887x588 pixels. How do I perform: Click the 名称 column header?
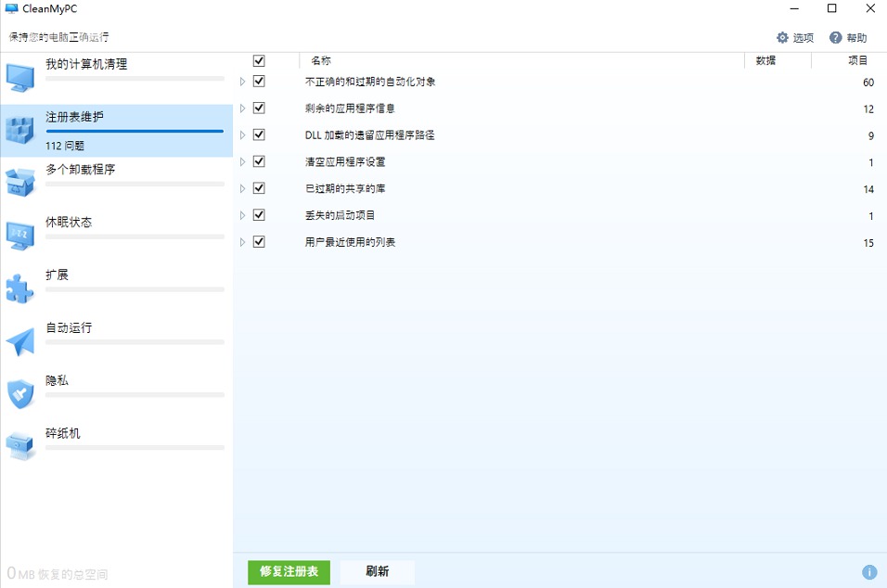[321, 60]
